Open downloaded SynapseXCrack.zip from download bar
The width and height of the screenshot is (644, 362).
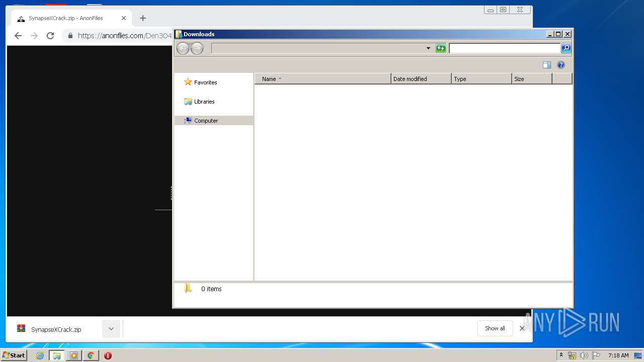point(55,329)
